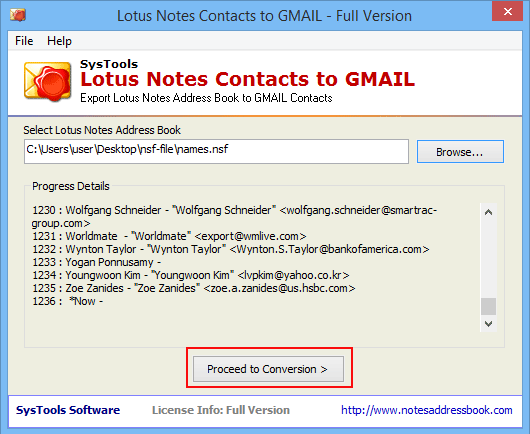Open the Help menu
Viewport: 530px width, 434px height.
click(59, 41)
